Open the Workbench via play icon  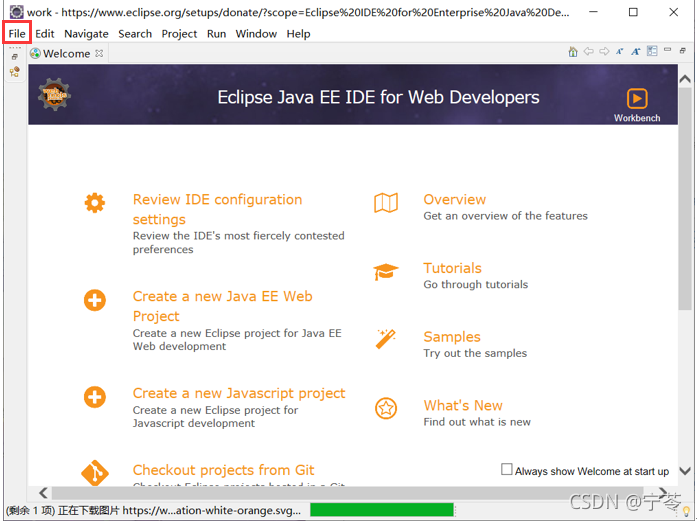[x=637, y=98]
